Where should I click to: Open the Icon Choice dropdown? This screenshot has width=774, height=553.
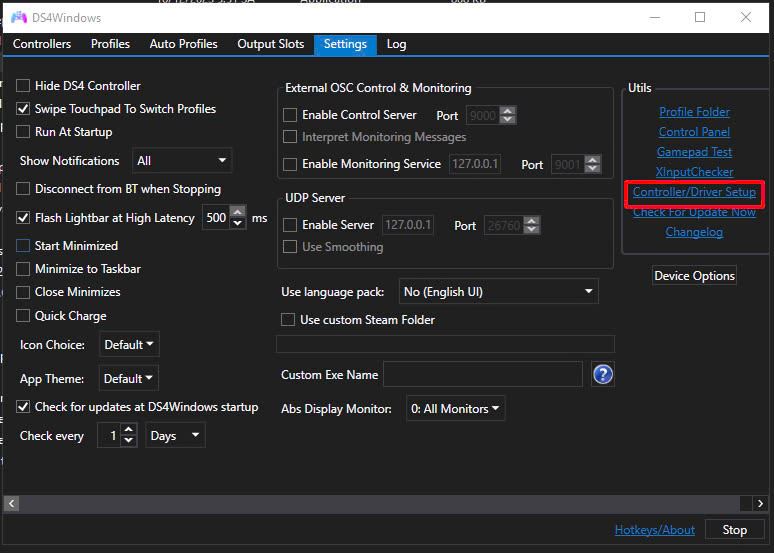(x=129, y=344)
